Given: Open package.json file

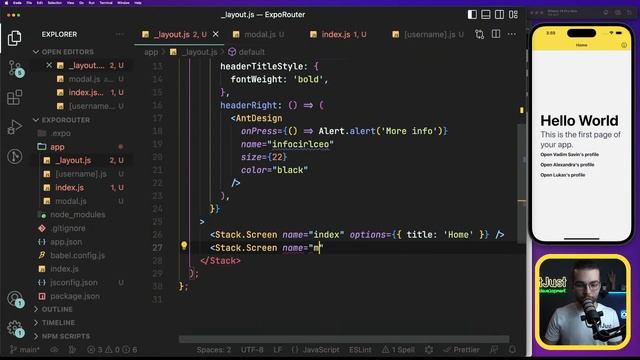Looking at the screenshot, I should coord(75,296).
